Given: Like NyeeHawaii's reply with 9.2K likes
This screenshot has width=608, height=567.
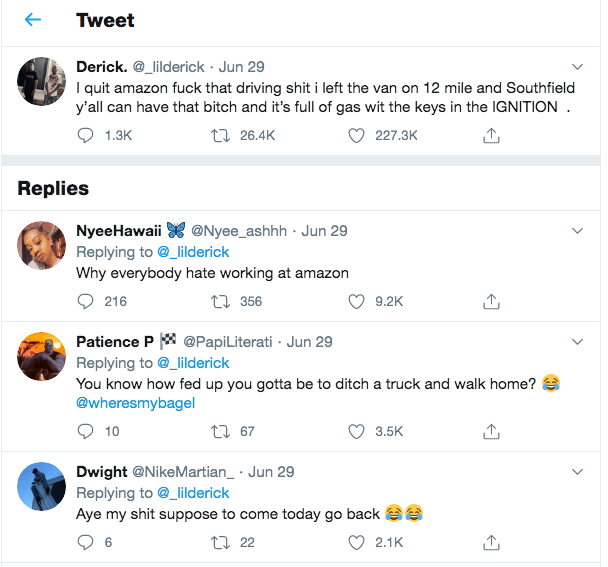Looking at the screenshot, I should tap(356, 300).
